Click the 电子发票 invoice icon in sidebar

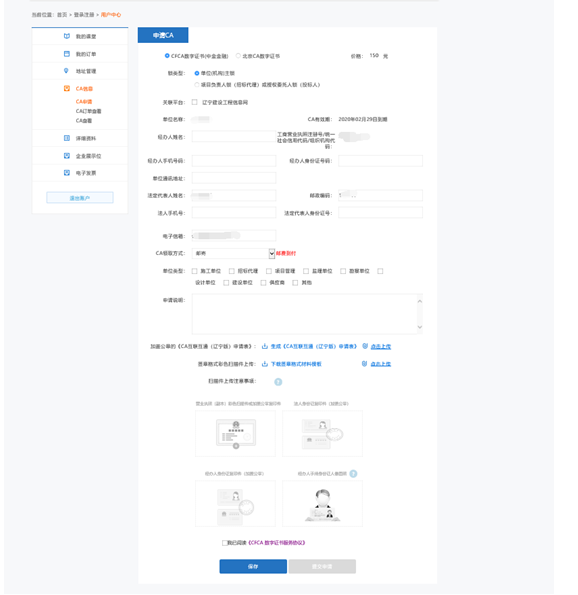click(x=67, y=173)
